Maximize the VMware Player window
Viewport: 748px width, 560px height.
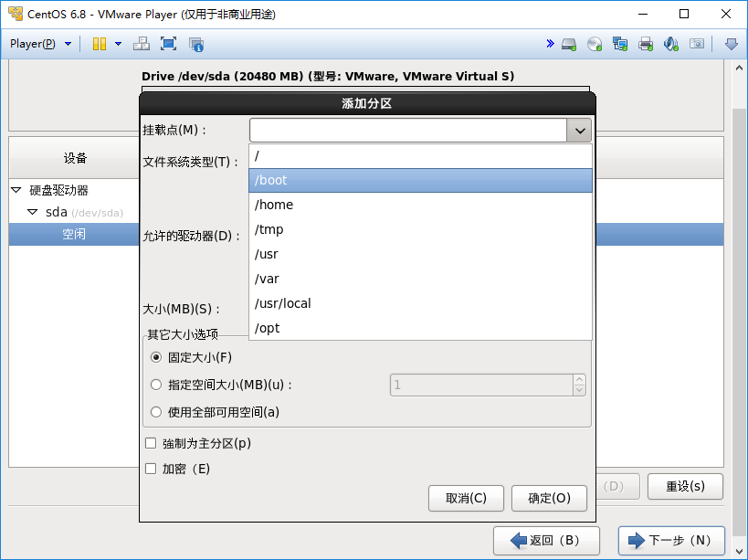(x=683, y=14)
